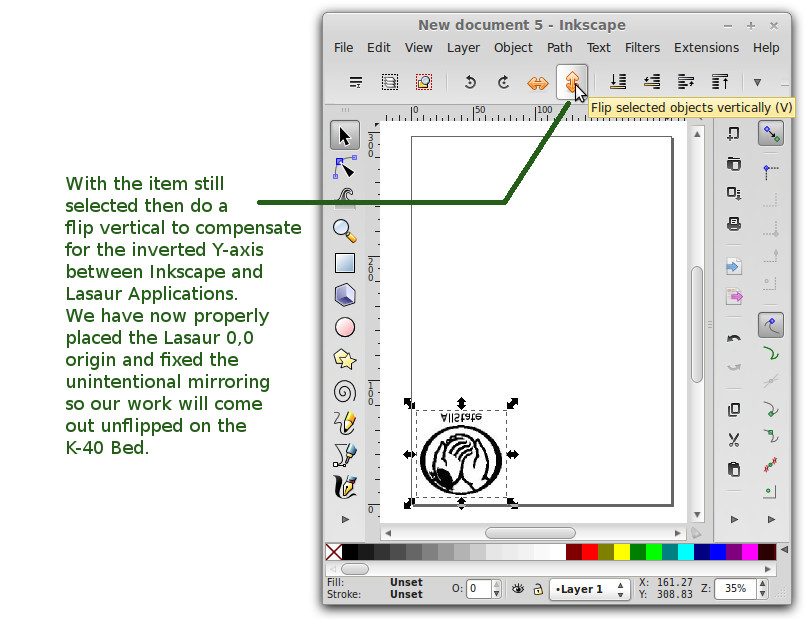Image resolution: width=805 pixels, height=619 pixels.
Task: Toggle snap nodes and handles
Action: 771,325
